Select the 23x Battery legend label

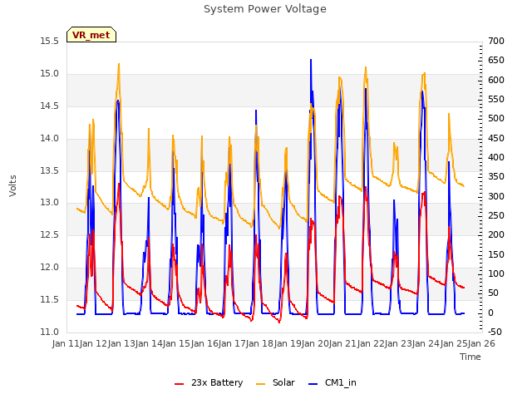(x=217, y=382)
